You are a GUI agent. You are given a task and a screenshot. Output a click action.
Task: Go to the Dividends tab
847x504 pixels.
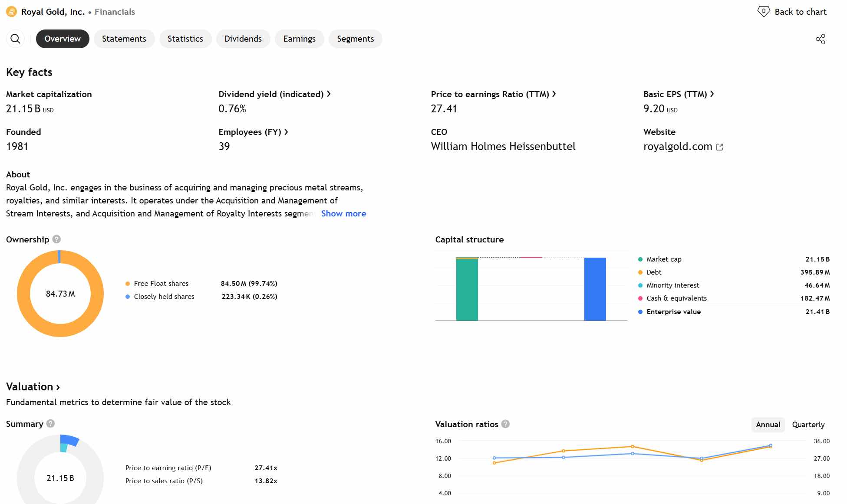[243, 39]
